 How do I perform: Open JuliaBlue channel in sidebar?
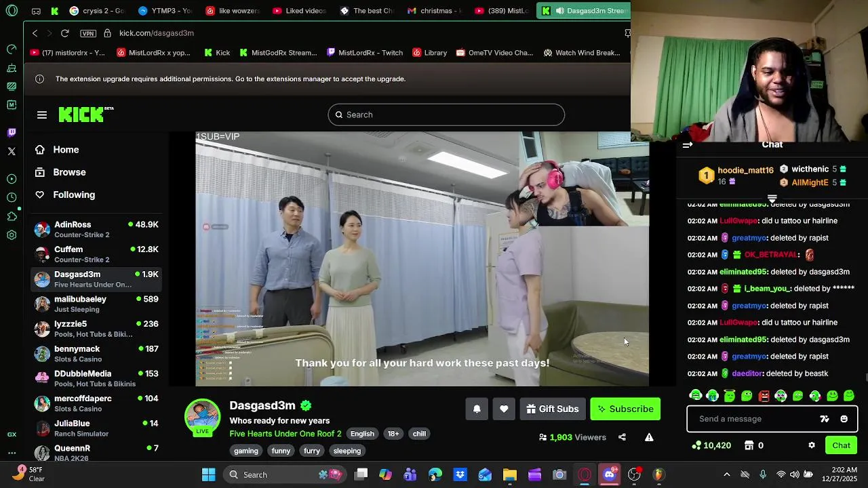(96, 428)
